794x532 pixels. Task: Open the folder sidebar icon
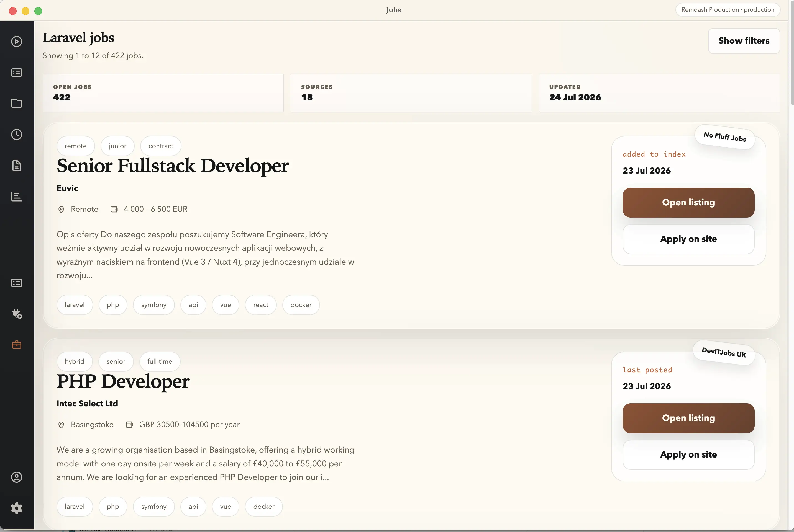click(17, 104)
